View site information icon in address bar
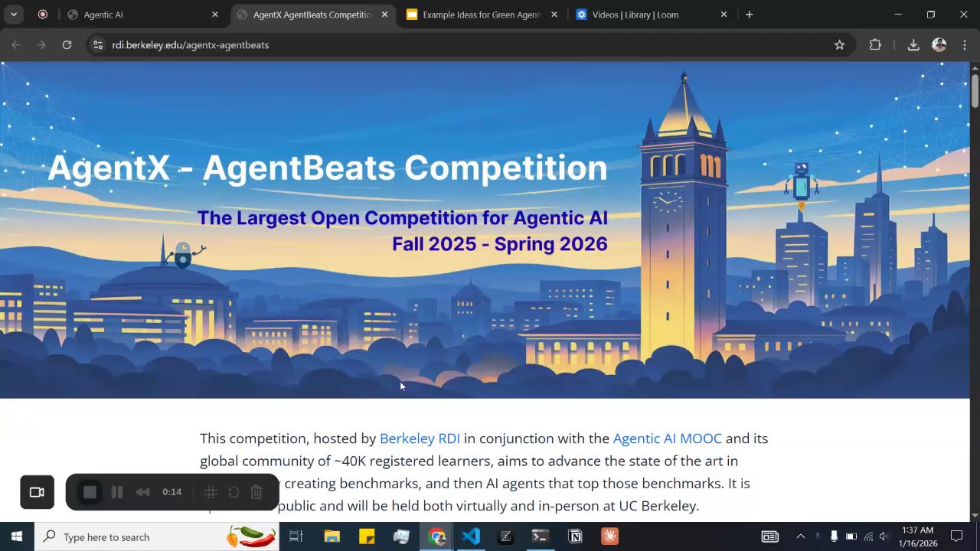980x551 pixels. (97, 45)
